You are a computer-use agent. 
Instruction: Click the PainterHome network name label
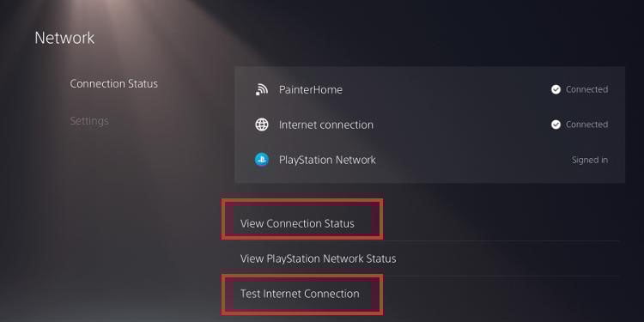click(311, 89)
